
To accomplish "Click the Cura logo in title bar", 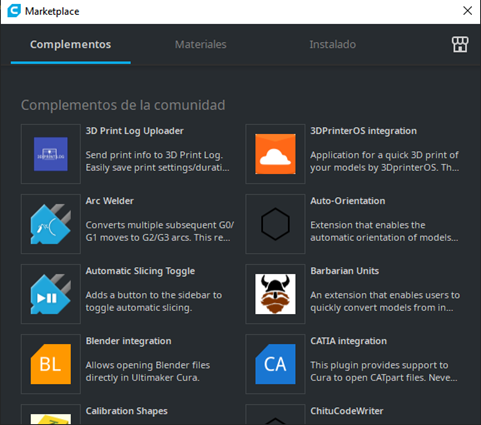I will [14, 11].
